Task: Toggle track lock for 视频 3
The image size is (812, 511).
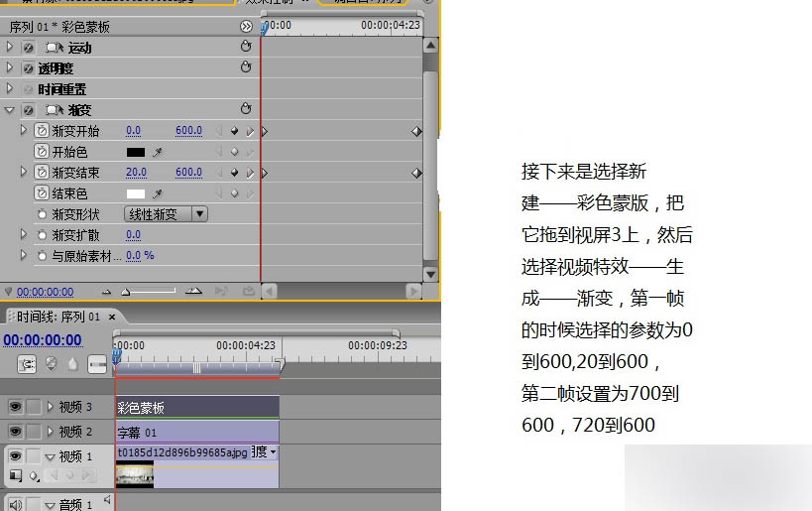Action: [34, 407]
